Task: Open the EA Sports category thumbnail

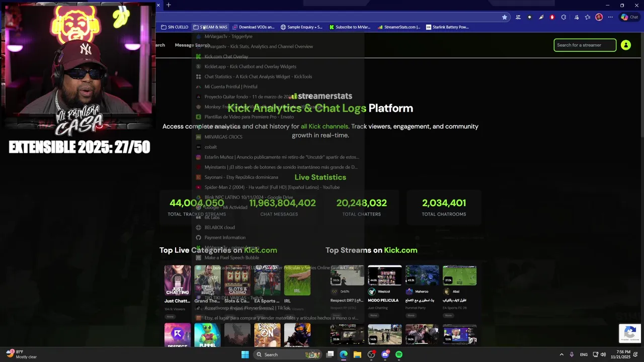Action: pyautogui.click(x=267, y=281)
